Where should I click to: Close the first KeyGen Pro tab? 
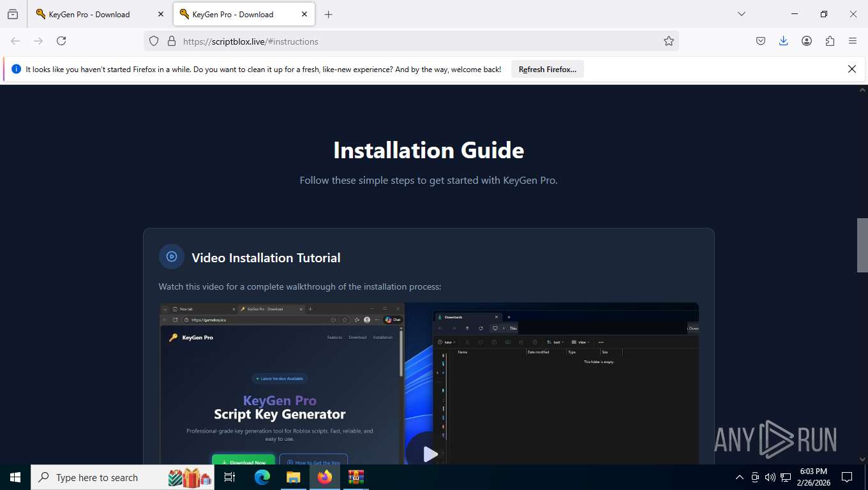coord(160,14)
